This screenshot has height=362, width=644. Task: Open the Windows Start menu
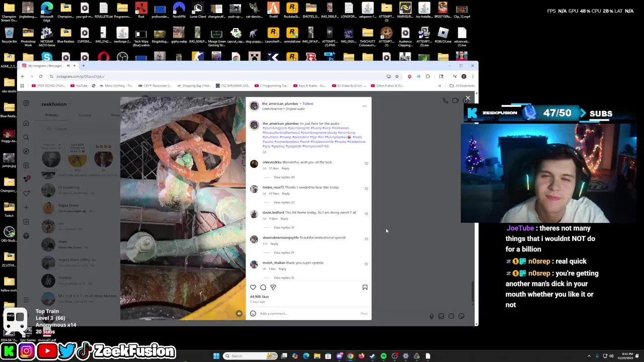[216, 356]
